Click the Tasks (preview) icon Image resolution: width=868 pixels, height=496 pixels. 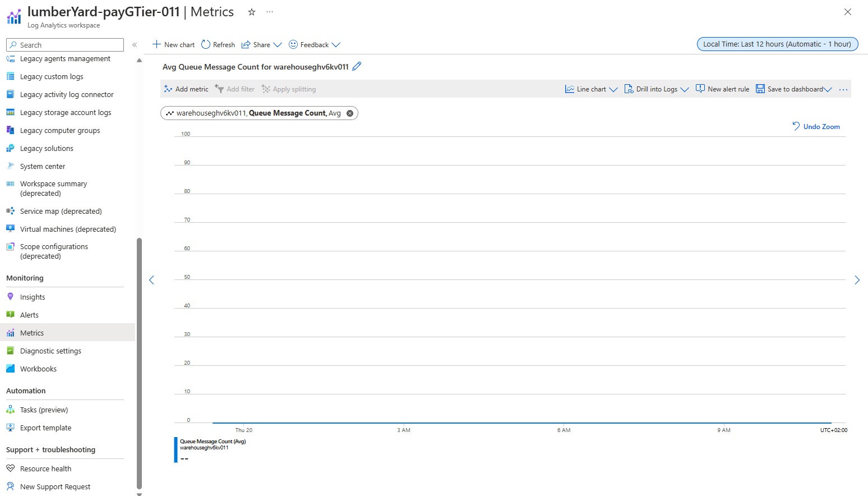10,410
